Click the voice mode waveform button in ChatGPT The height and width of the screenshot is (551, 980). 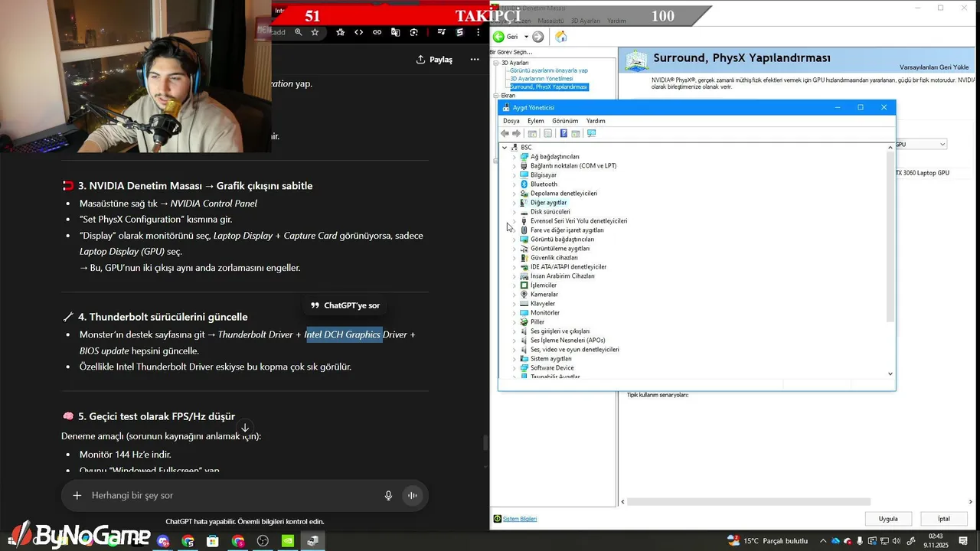(x=412, y=496)
